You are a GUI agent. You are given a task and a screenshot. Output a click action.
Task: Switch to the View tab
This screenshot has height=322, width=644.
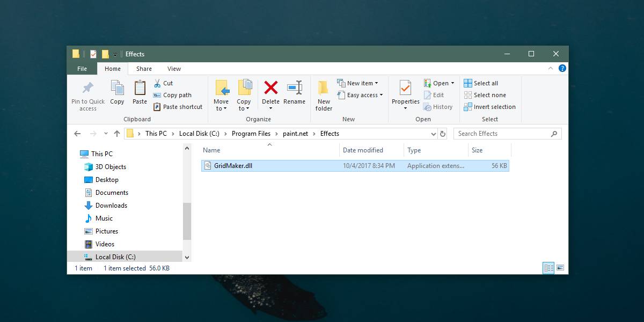(174, 68)
